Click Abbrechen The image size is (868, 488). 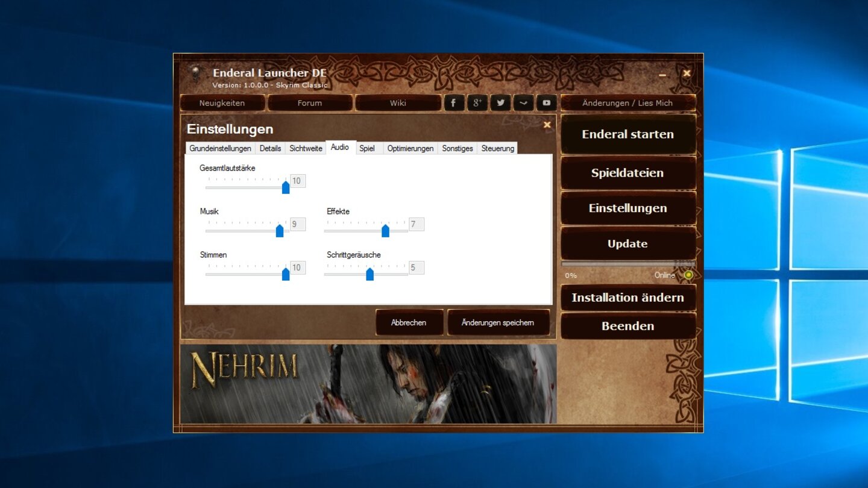tap(409, 322)
